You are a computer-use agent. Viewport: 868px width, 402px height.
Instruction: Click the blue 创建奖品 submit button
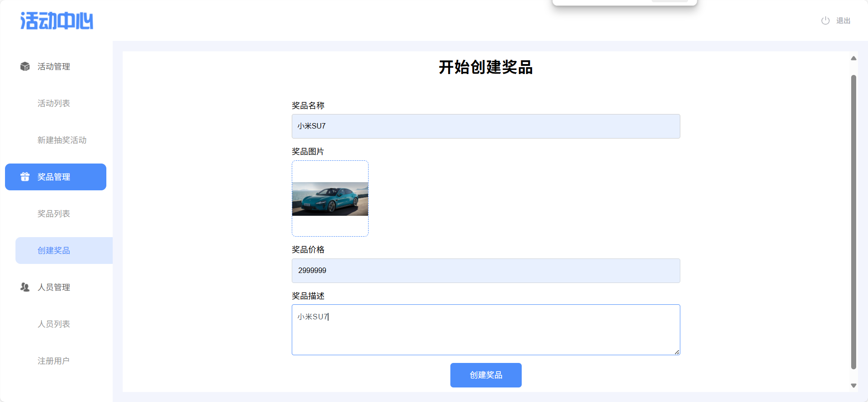pos(486,375)
